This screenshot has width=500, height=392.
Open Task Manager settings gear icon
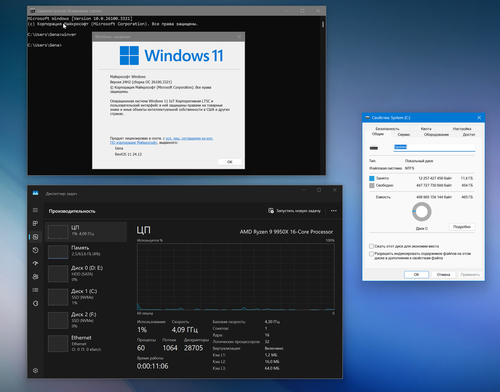coord(35,370)
